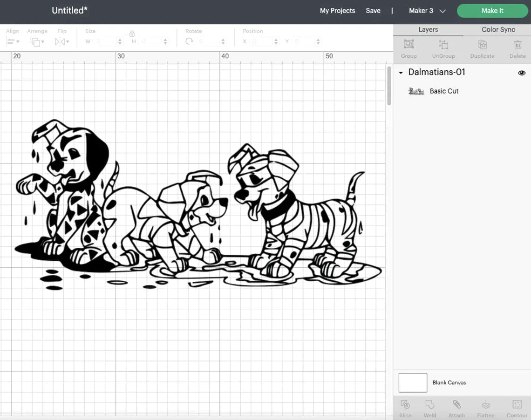
Task: Open the Contour tool
Action: [517, 404]
